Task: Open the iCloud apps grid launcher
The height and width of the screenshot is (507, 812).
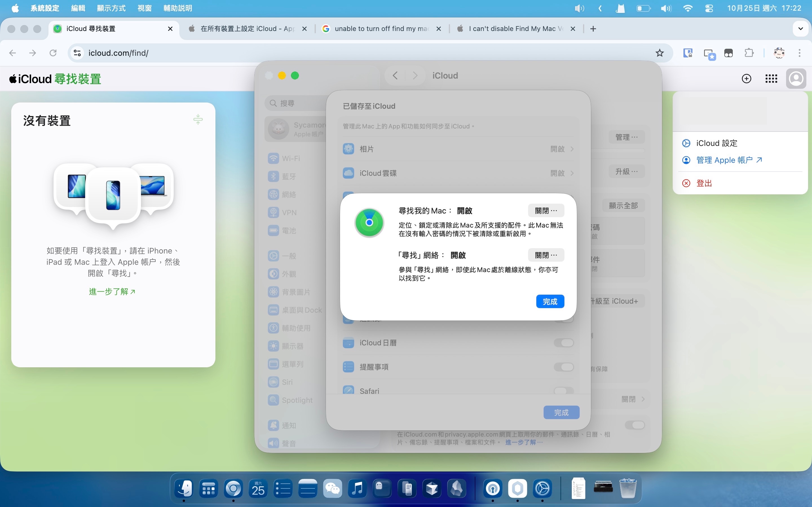Action: 771,79
